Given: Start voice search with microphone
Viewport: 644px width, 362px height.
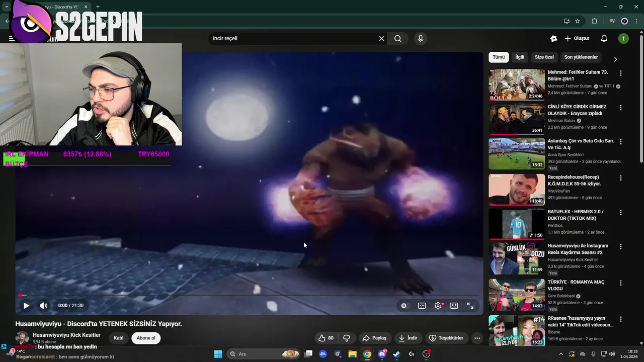Looking at the screenshot, I should 420,38.
